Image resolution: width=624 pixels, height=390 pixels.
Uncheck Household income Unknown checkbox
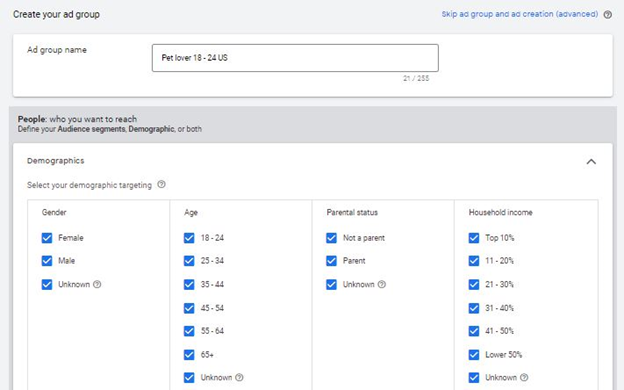[474, 377]
